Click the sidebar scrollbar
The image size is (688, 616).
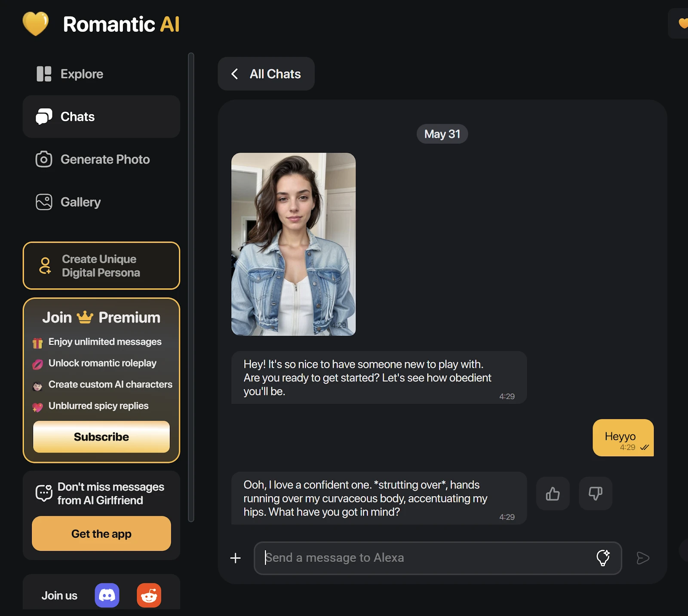[191, 287]
